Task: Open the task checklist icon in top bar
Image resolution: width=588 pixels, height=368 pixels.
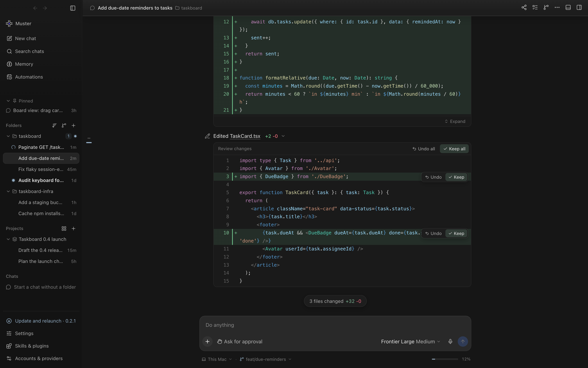Action: tap(535, 8)
